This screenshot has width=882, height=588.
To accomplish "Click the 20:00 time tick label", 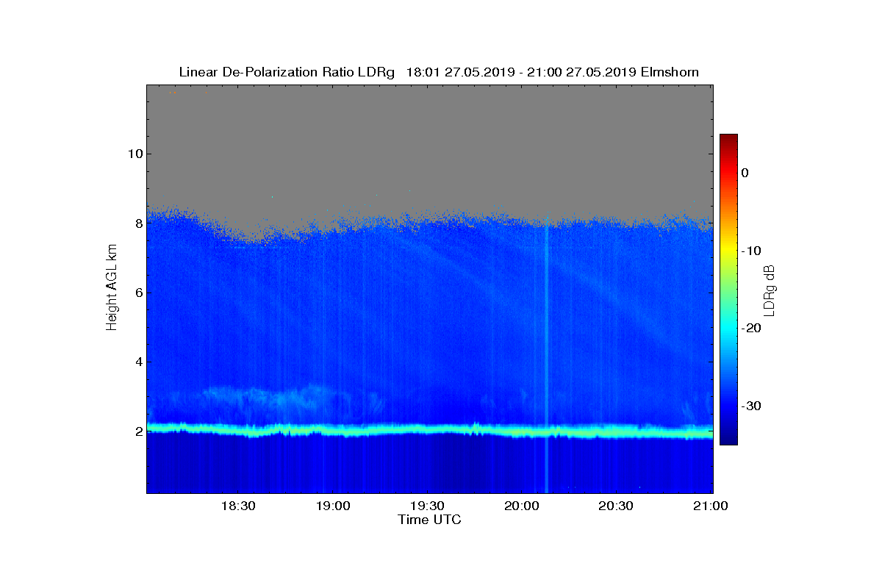I will coord(521,506).
